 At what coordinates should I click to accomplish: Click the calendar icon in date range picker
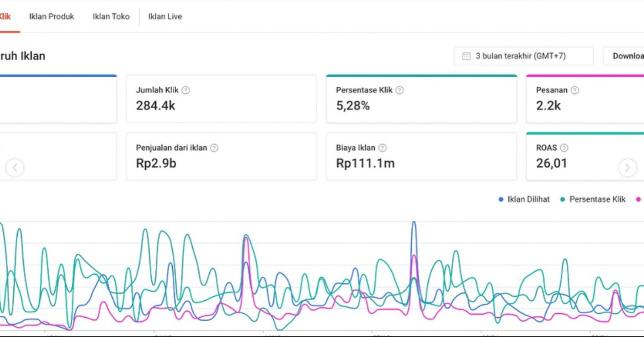(466, 56)
